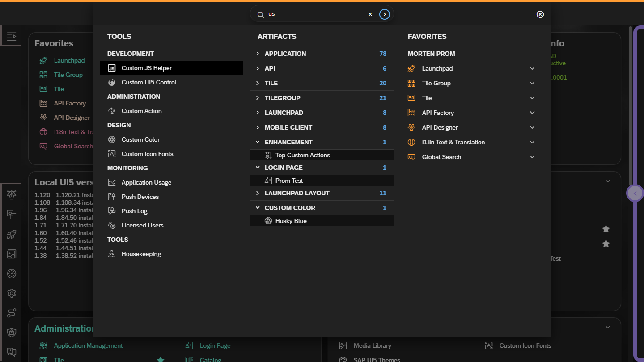This screenshot has height=362, width=644.
Task: Click the Custom Color icon in Design
Action: (x=112, y=139)
